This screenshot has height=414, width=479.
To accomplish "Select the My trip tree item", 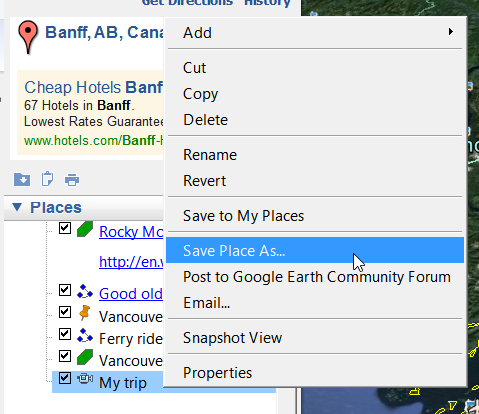I will click(123, 382).
